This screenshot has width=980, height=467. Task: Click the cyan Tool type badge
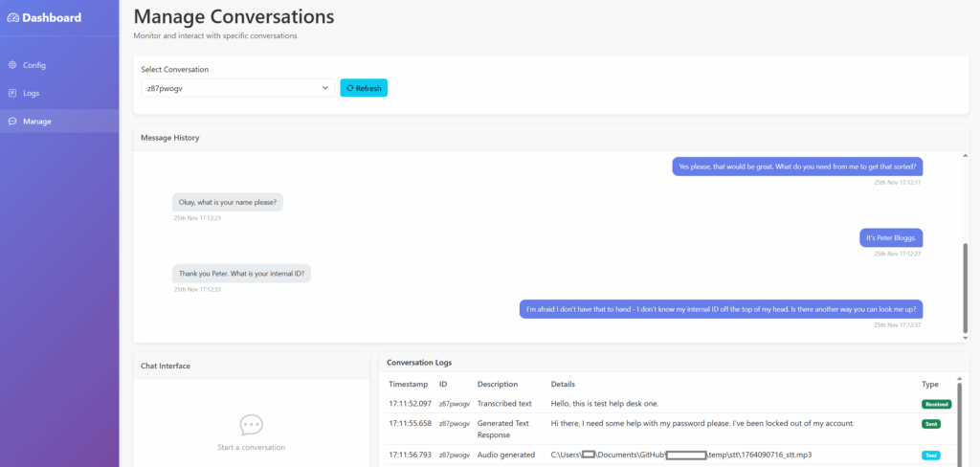(x=930, y=455)
